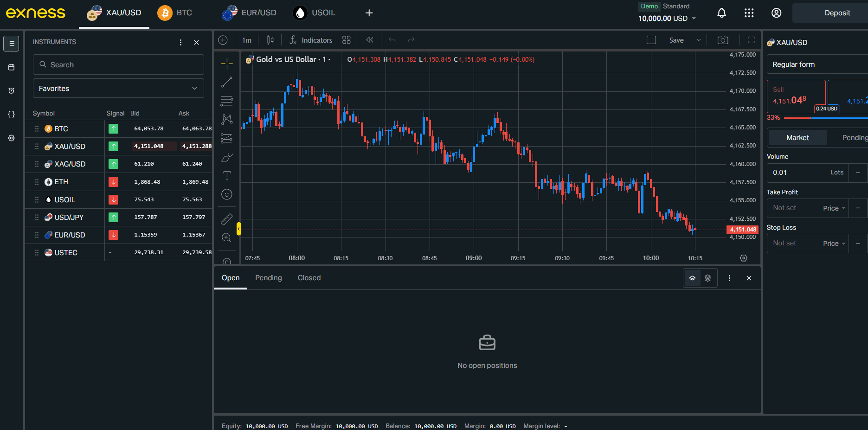
Task: Click the rewind replay double-arrow icon
Action: 370,40
